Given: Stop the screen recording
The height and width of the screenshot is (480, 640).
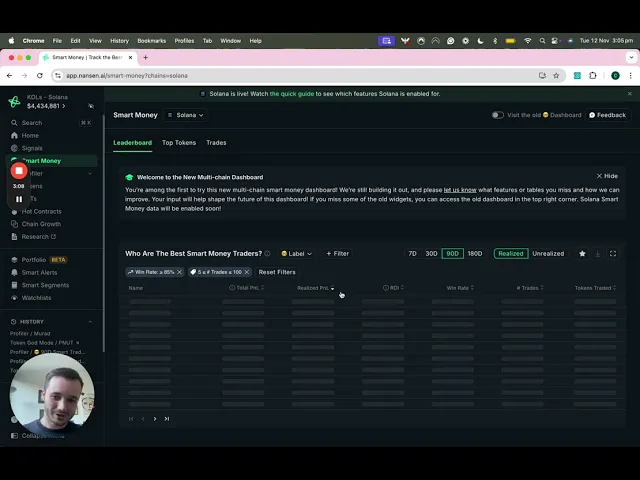Looking at the screenshot, I should (19, 171).
